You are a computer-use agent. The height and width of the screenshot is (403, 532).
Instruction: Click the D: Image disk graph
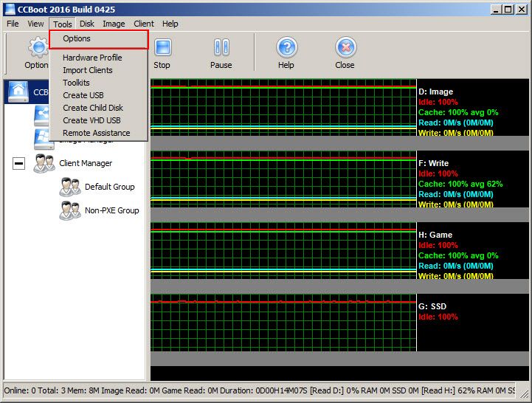pyautogui.click(x=283, y=107)
